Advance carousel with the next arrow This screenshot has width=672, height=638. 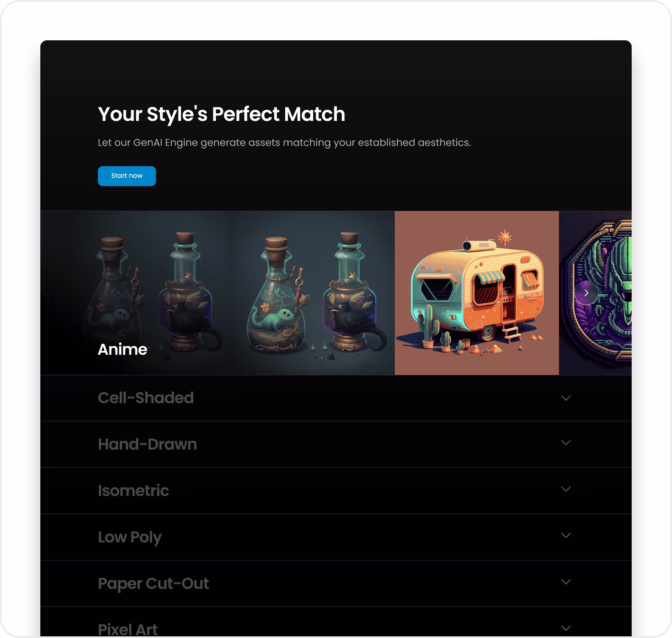[x=586, y=293]
